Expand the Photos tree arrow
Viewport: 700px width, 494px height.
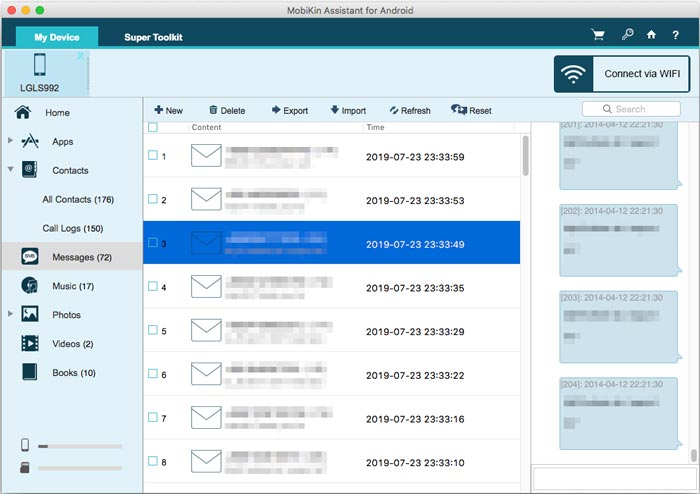click(10, 314)
